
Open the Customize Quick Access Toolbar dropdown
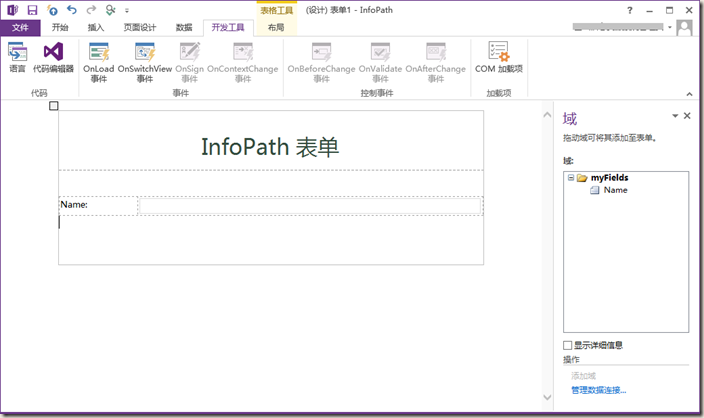(x=127, y=10)
